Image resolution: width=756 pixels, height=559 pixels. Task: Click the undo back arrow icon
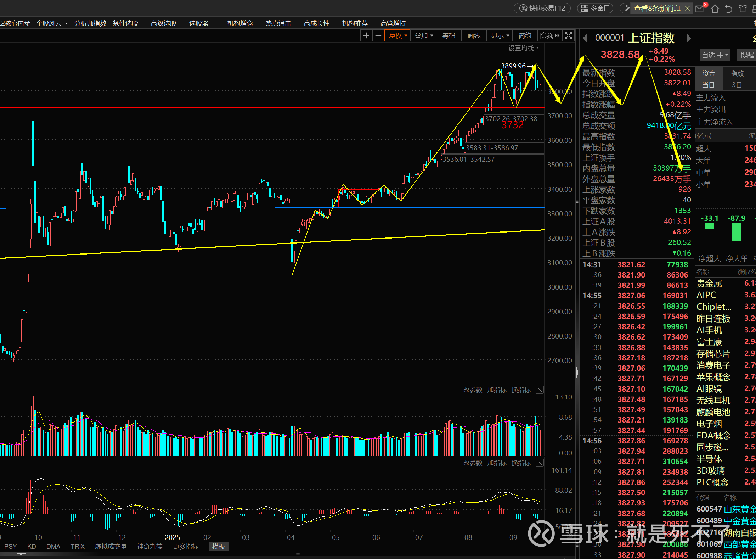pos(728,9)
